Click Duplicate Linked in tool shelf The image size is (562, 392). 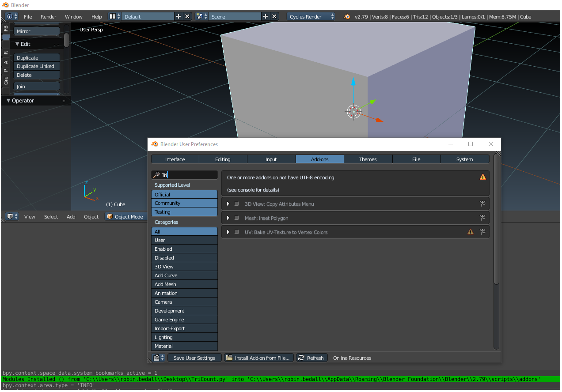[37, 66]
